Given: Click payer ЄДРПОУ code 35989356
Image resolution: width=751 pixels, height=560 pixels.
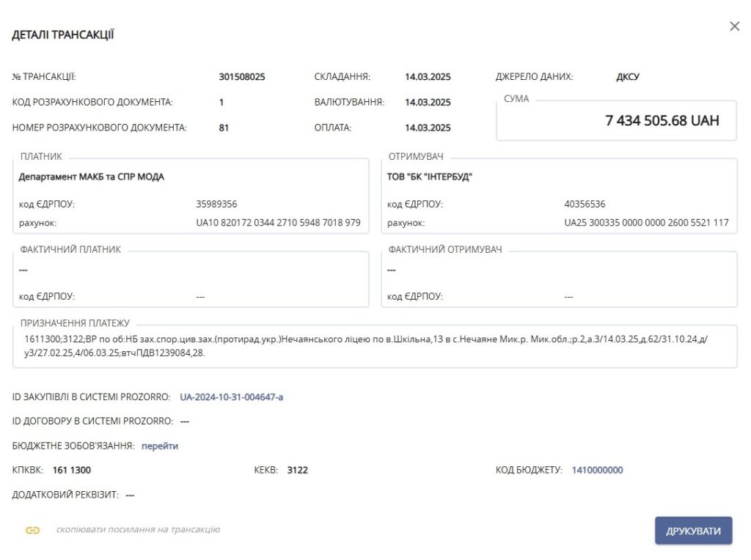Looking at the screenshot, I should (x=216, y=204).
